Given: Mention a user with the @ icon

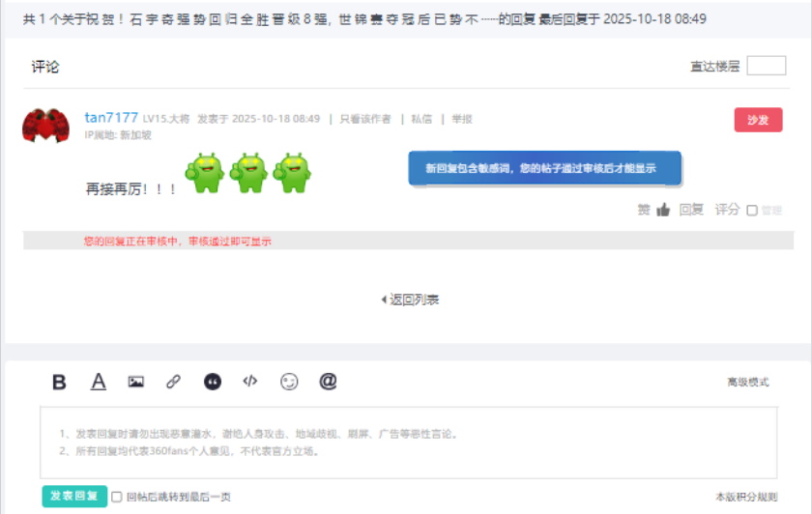Looking at the screenshot, I should [x=328, y=382].
